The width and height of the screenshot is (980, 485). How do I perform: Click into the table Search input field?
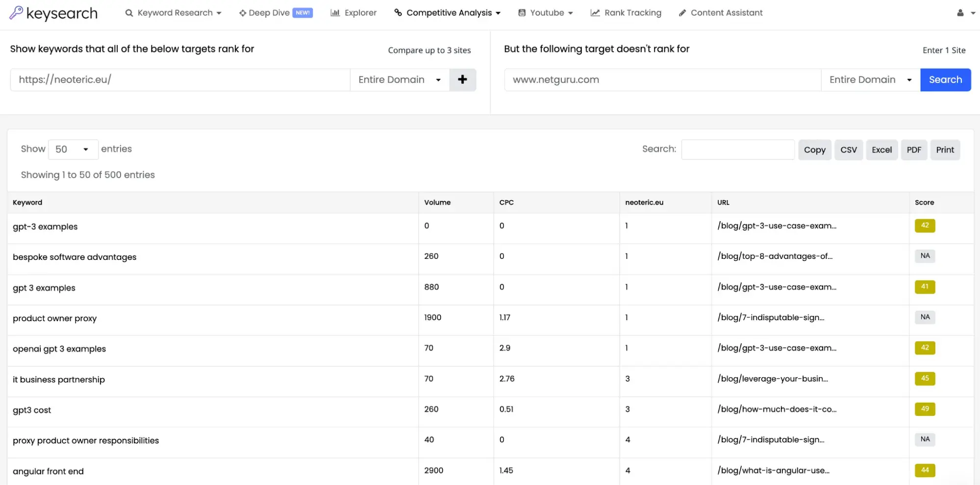point(737,150)
